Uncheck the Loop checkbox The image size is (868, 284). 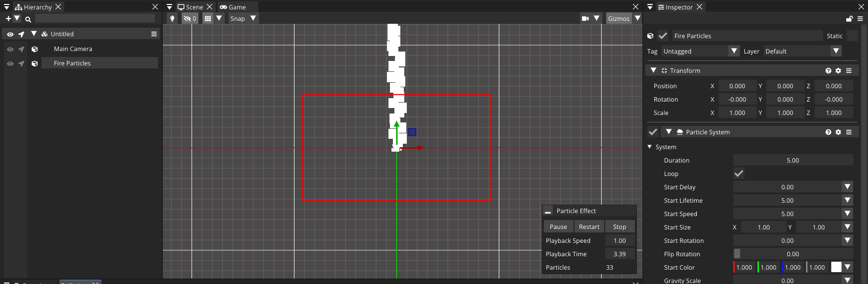tap(739, 173)
